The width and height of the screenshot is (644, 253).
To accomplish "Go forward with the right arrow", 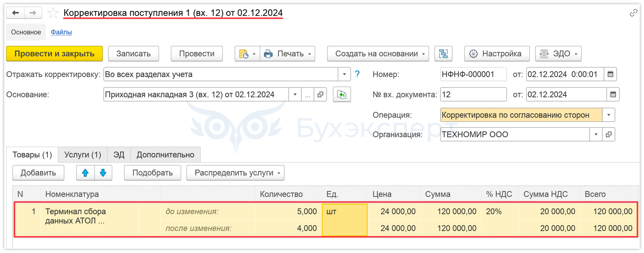I will pyautogui.click(x=33, y=13).
